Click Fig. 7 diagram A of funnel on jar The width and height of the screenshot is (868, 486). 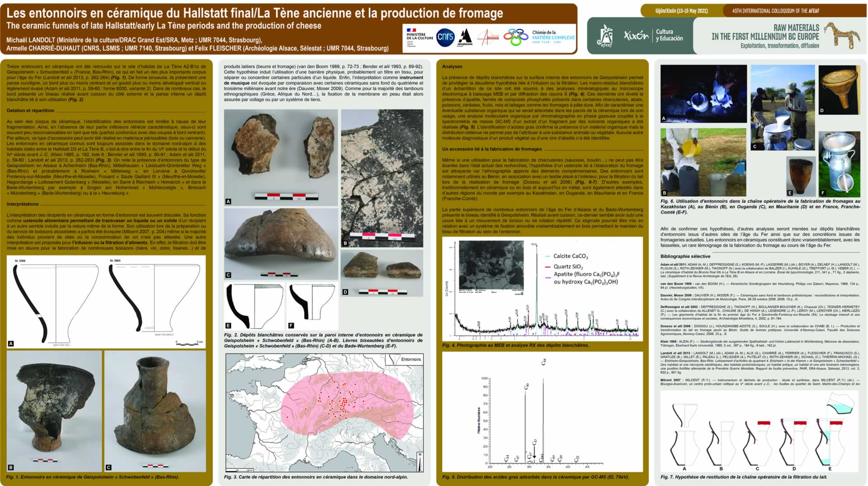[x=684, y=435]
